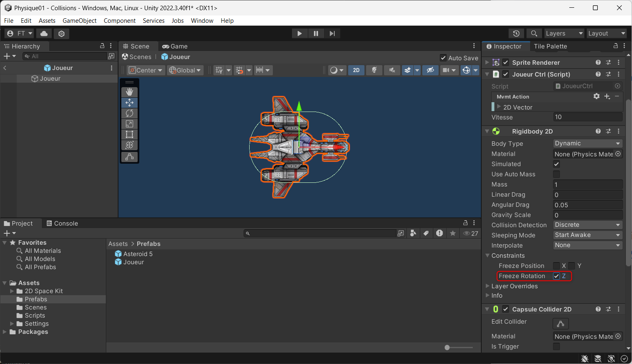Viewport: 632px width, 364px height.
Task: Toggle 2D view mode in Scene
Action: 356,70
